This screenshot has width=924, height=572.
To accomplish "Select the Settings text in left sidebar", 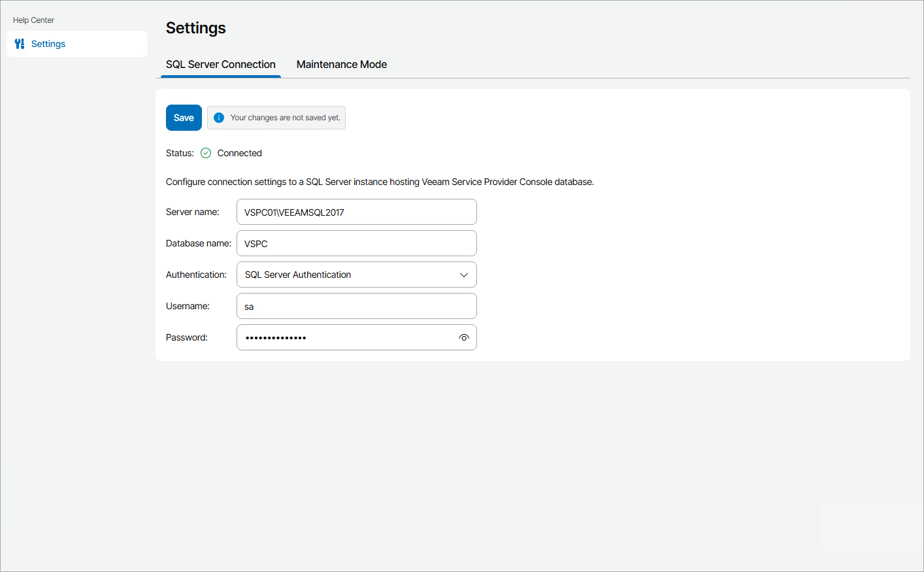I will pos(48,44).
